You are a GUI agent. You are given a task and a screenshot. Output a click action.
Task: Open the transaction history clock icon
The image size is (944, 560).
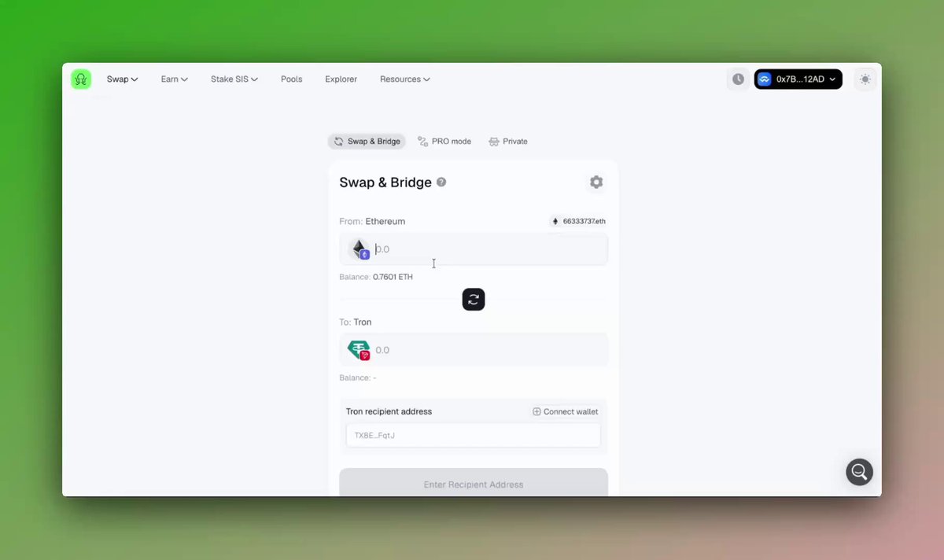click(738, 79)
